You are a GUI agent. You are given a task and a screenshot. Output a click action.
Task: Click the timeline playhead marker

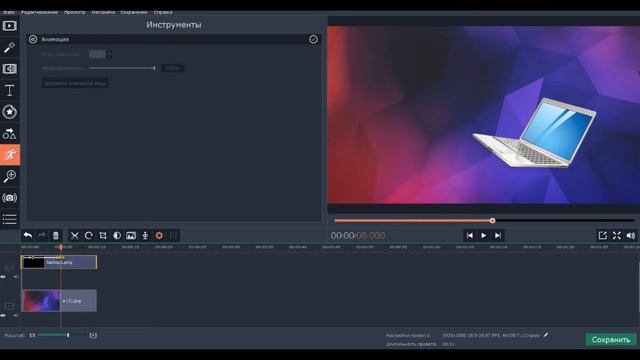coord(61,247)
